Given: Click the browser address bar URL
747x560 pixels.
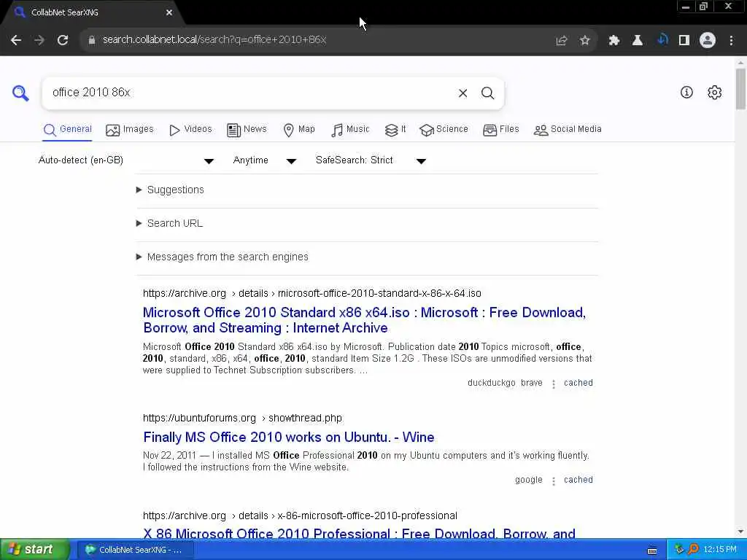Looking at the screenshot, I should 214,40.
